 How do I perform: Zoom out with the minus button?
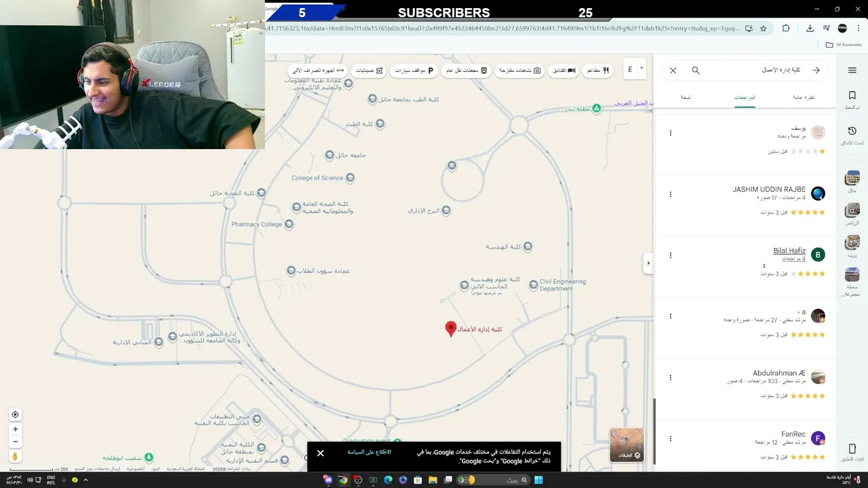[x=15, y=442]
